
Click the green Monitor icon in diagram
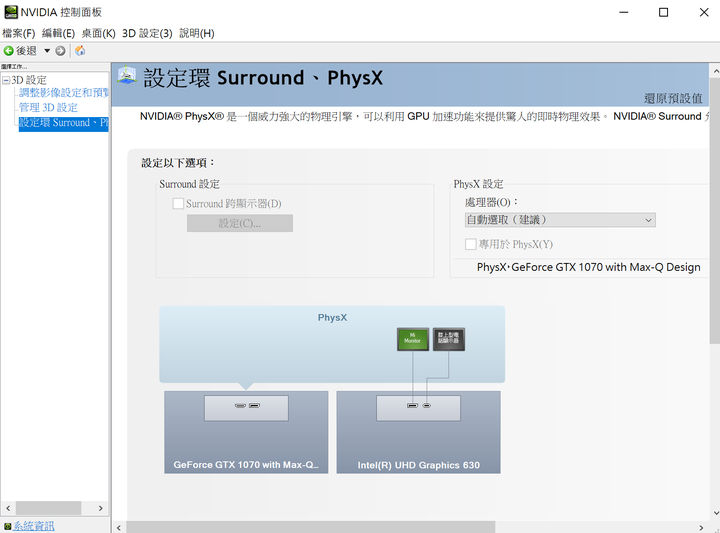[x=413, y=339]
